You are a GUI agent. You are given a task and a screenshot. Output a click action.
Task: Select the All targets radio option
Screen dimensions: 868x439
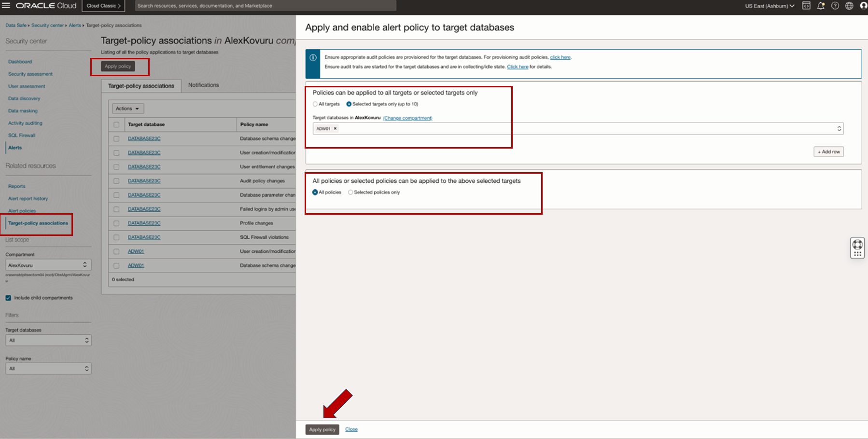point(315,104)
